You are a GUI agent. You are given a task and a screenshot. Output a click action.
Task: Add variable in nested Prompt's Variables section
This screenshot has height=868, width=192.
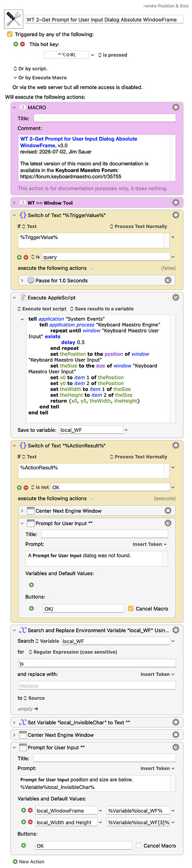click(x=31, y=585)
